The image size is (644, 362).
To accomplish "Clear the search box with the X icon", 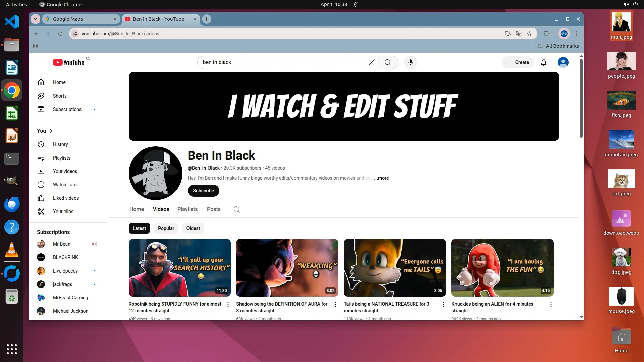I will [x=371, y=62].
